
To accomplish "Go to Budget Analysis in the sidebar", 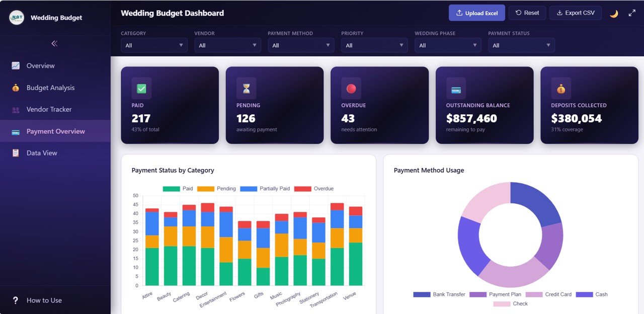I will tap(50, 88).
